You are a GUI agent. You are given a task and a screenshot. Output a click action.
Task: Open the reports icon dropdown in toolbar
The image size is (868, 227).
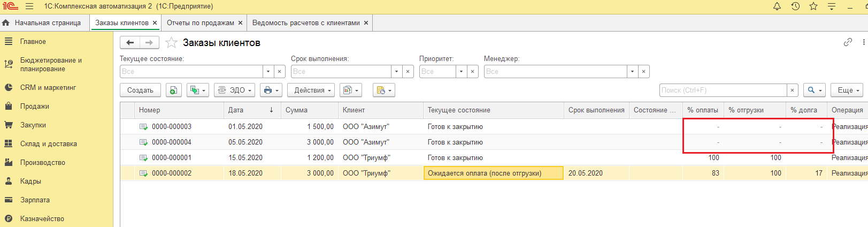351,90
